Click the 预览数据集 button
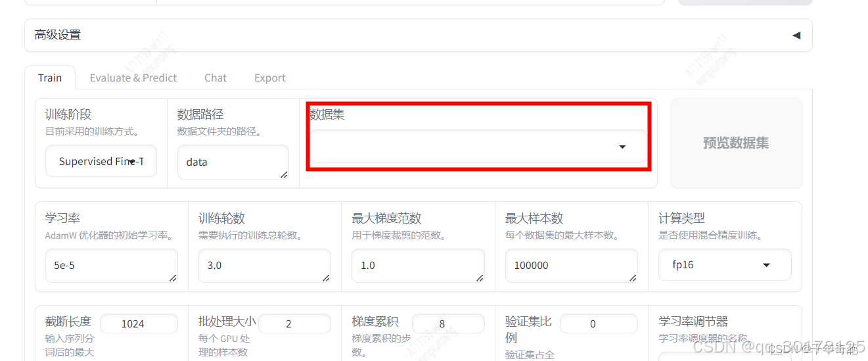Viewport: 868px width, 361px height. (x=736, y=143)
